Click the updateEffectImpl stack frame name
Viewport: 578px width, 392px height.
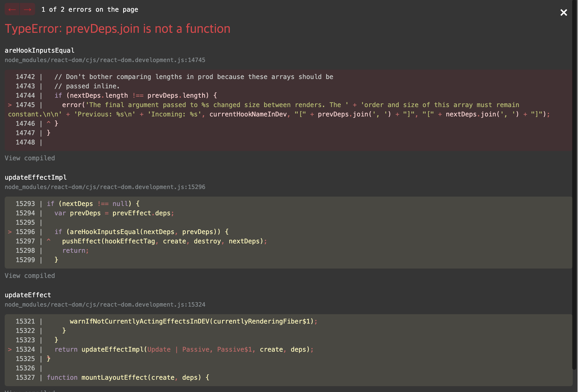tap(36, 177)
